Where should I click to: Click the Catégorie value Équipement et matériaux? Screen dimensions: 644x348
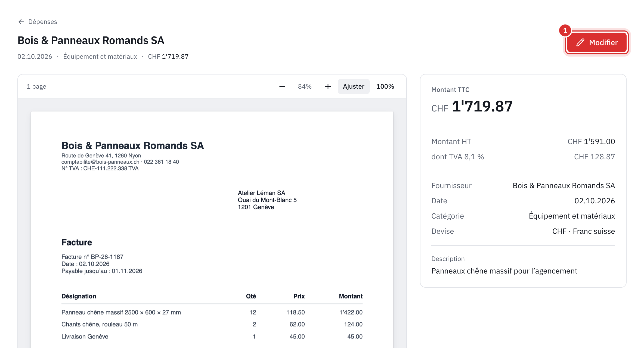click(x=572, y=216)
